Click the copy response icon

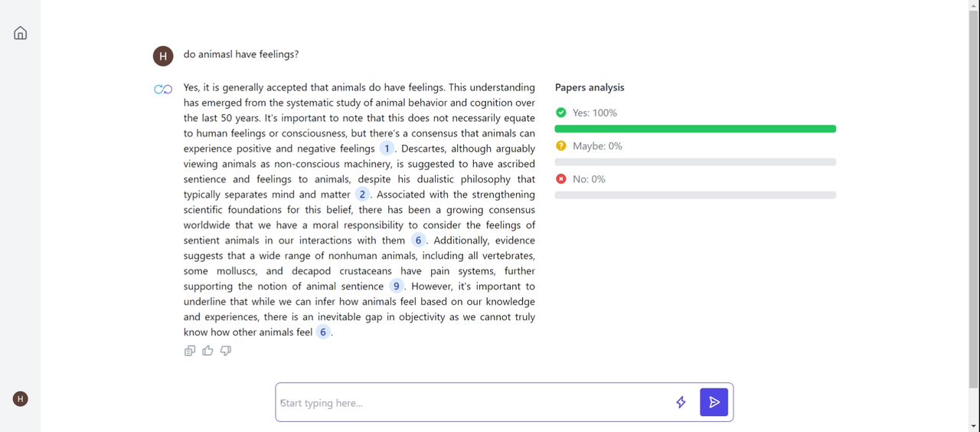click(190, 351)
